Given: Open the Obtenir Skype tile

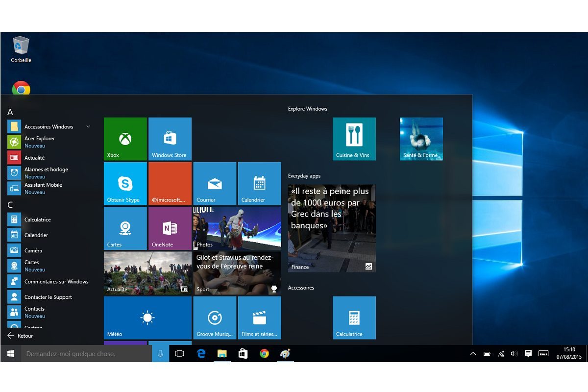Looking at the screenshot, I should coord(125,183).
